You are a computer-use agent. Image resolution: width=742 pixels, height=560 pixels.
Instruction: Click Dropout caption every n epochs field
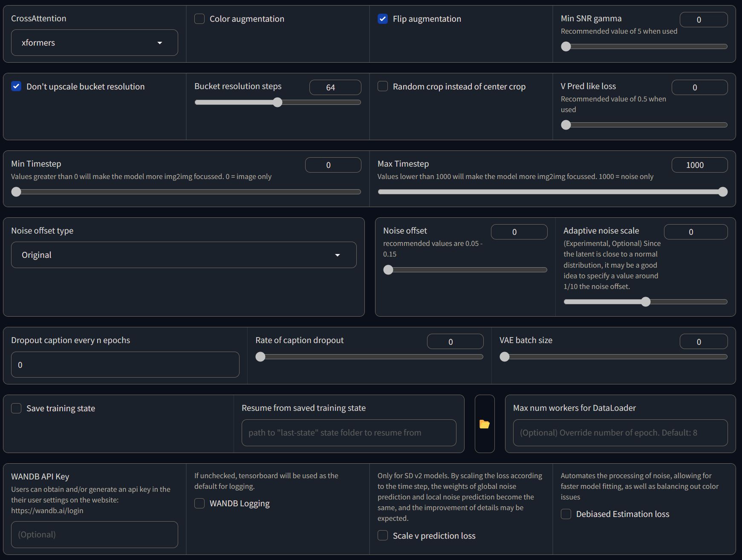(x=125, y=365)
